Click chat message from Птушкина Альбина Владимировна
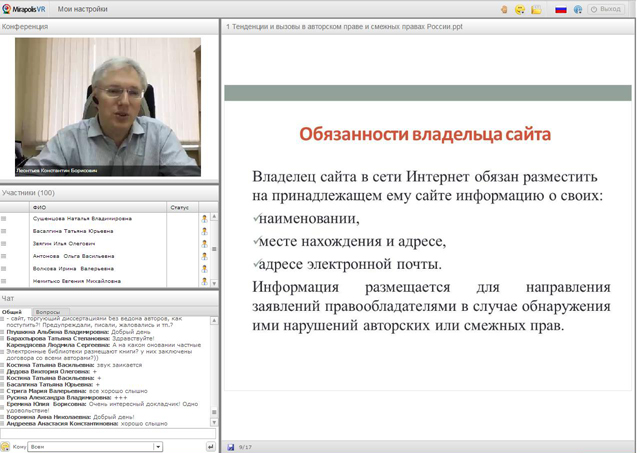The image size is (640, 453). 78,332
